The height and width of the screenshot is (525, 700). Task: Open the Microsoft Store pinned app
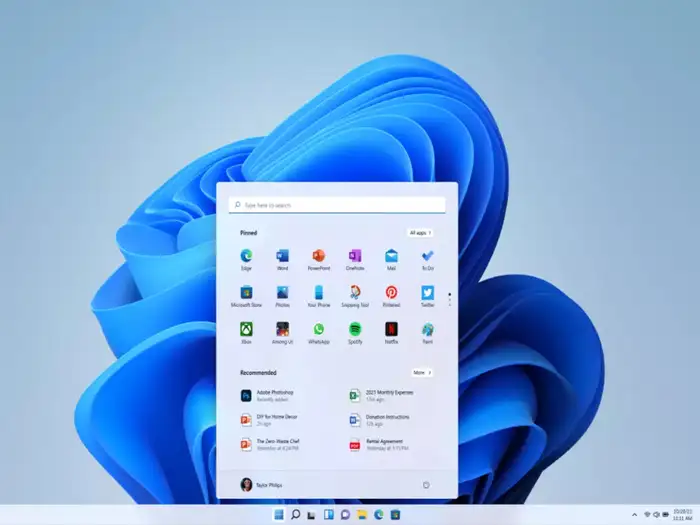[x=246, y=293]
